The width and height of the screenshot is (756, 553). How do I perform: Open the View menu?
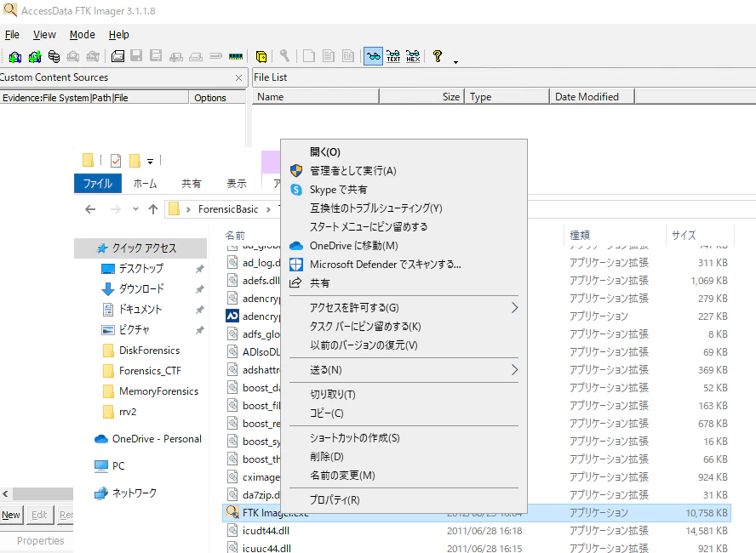tap(44, 35)
